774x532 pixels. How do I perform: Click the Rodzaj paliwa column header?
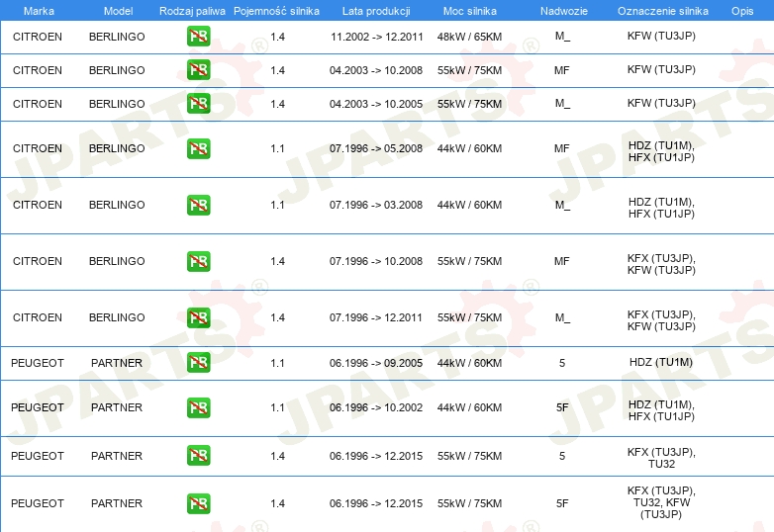(x=192, y=11)
